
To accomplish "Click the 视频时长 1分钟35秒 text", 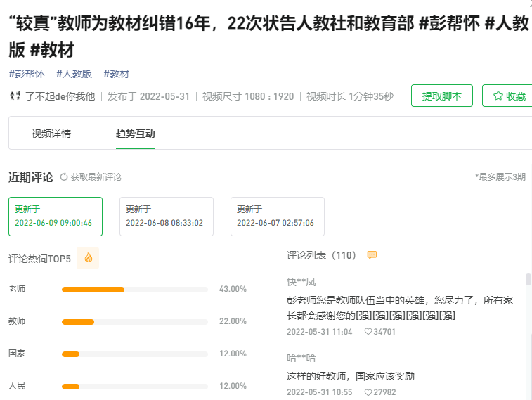I will pos(350,96).
